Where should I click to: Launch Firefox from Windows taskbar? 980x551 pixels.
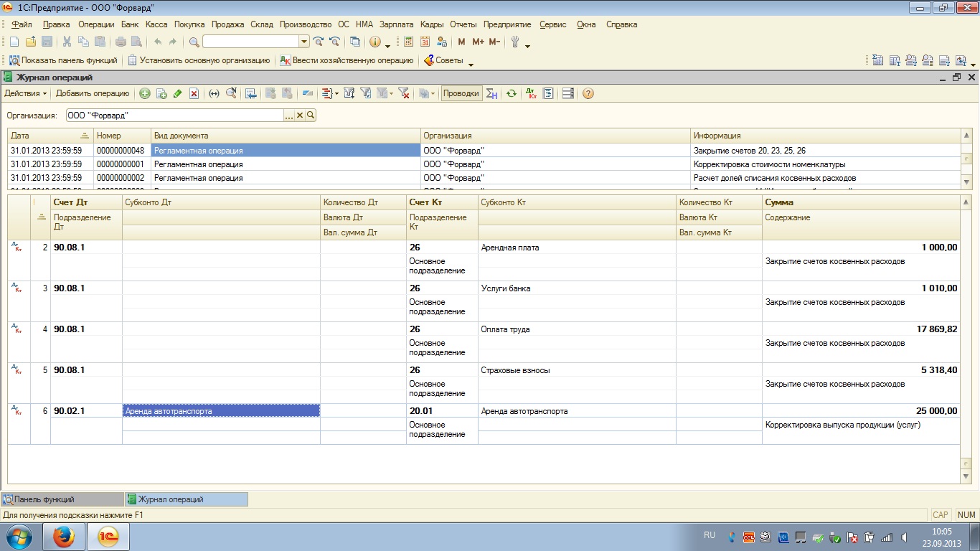65,536
